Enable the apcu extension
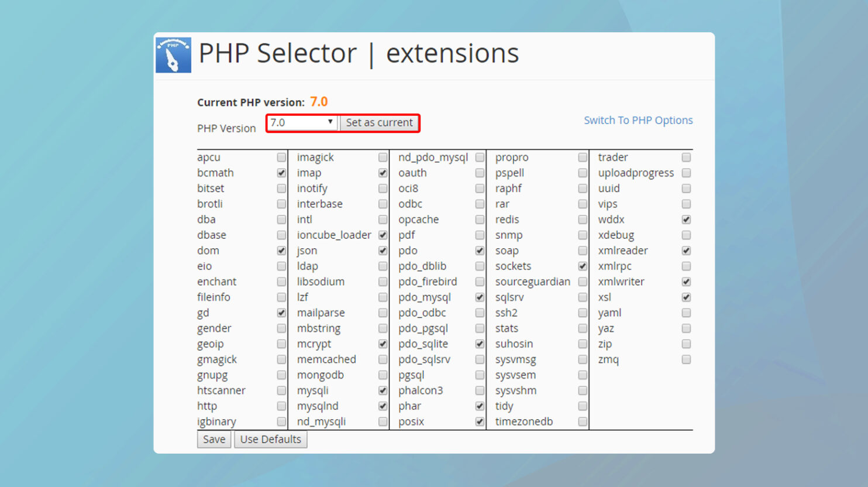Screen dimensions: 868x487 coord(281,157)
